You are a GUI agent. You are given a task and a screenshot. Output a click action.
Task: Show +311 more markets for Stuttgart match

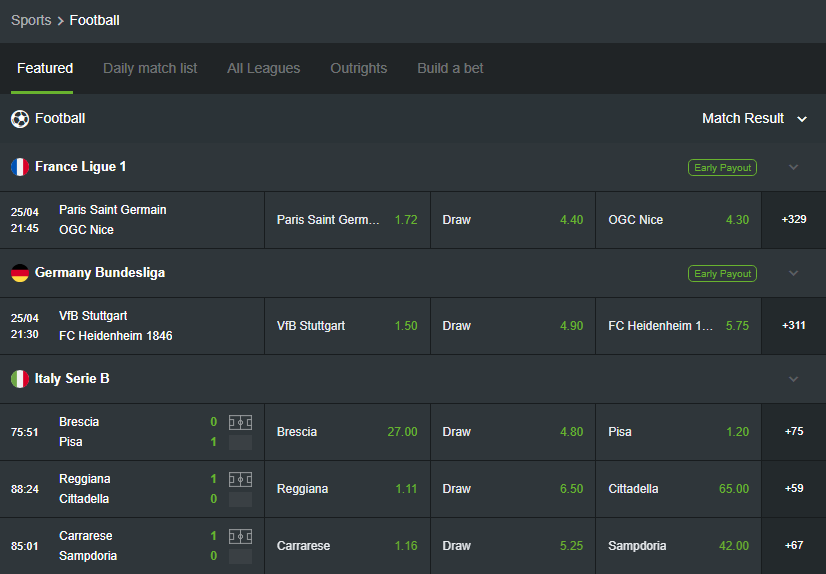click(x=794, y=326)
